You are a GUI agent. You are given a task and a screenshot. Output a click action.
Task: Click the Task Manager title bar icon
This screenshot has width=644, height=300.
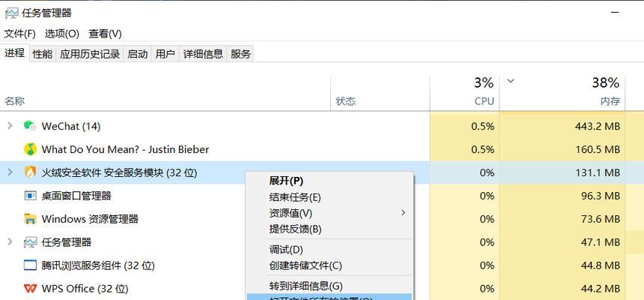(x=11, y=13)
